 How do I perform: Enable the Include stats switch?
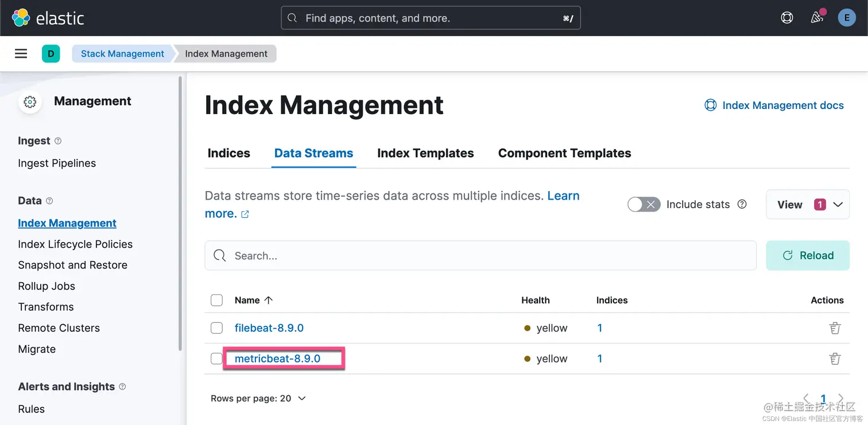coord(644,204)
